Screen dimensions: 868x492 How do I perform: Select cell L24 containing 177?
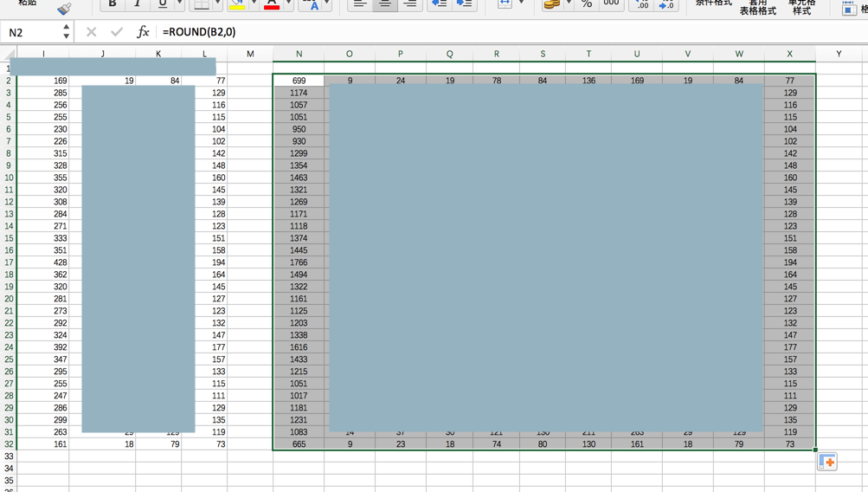tap(204, 346)
